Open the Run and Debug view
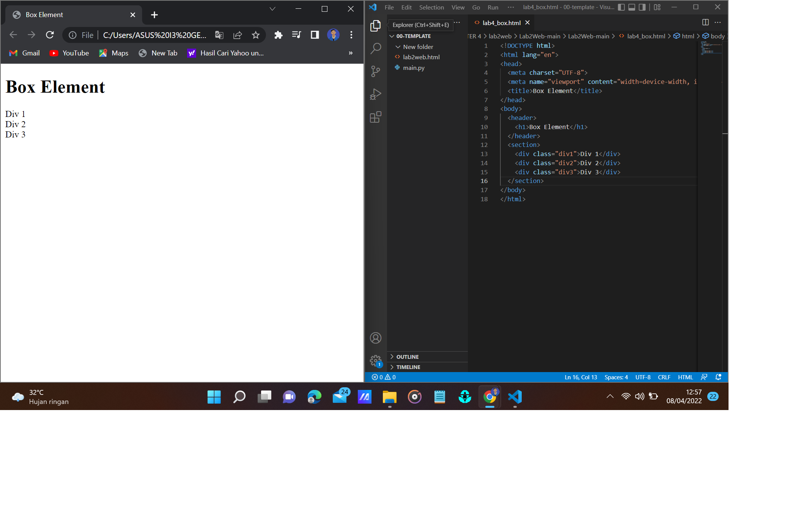Viewport: 812px width, 508px height. coord(375,94)
